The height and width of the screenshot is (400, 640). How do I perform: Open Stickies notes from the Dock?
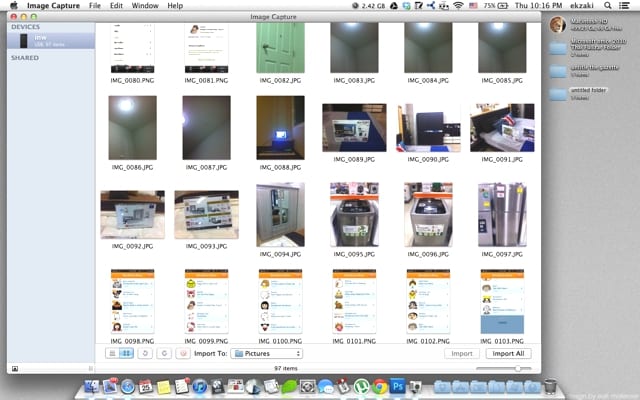(x=164, y=387)
